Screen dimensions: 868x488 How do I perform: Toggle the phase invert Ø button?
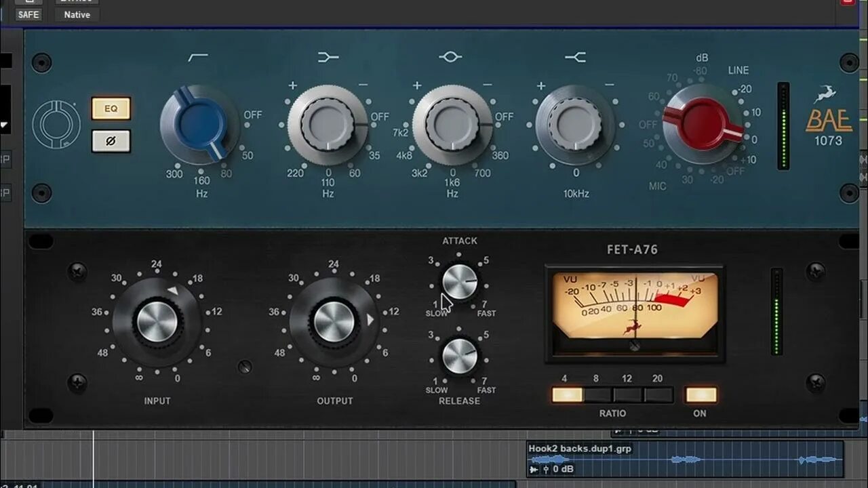pyautogui.click(x=111, y=141)
